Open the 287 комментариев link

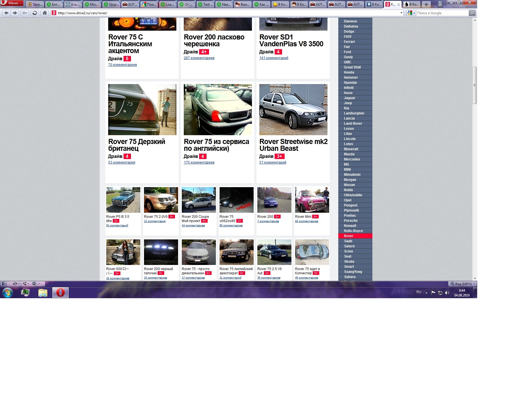(199, 58)
